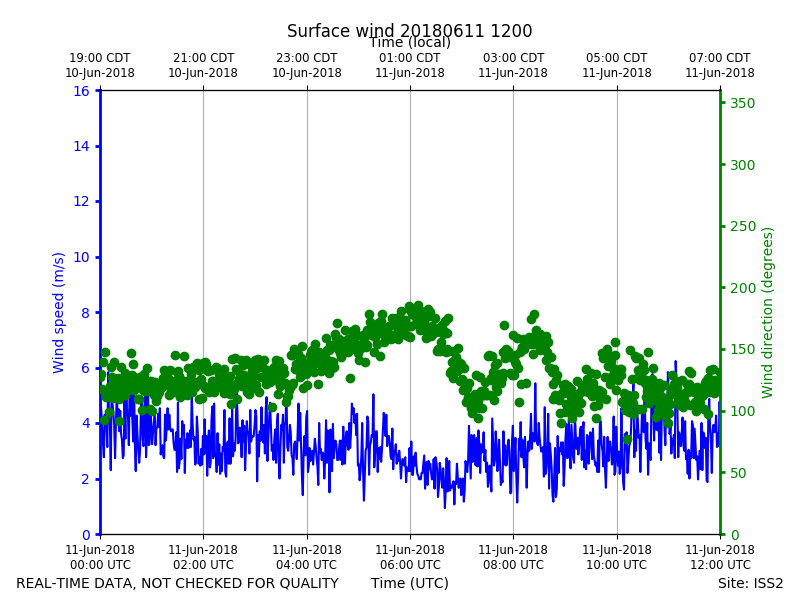Click the '23:00 CDT 10-Jun-2018' top tick label
Viewport: 800px width, 600px height.
point(307,65)
